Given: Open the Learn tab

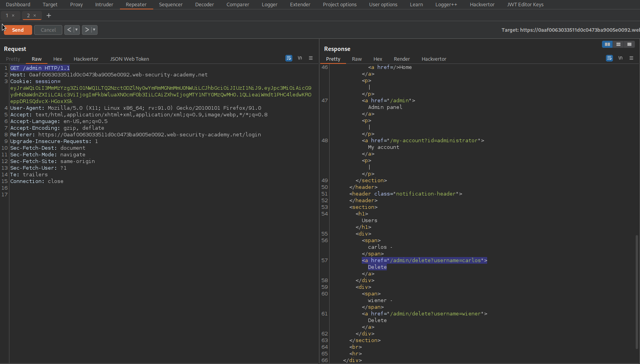Looking at the screenshot, I should click(416, 5).
